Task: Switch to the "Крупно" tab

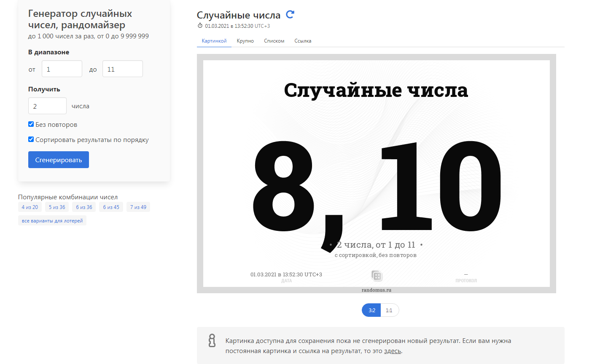Action: pos(245,40)
